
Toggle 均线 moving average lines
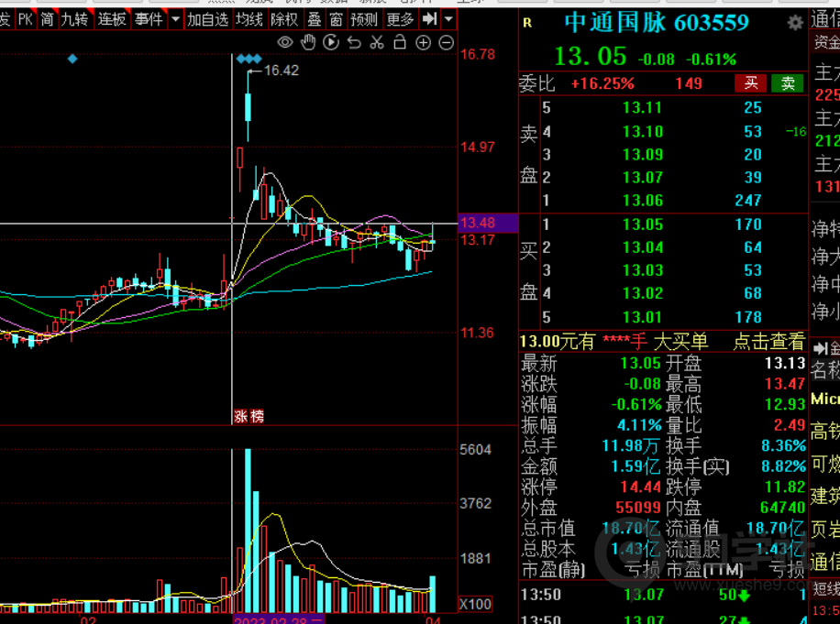pyautogui.click(x=249, y=19)
